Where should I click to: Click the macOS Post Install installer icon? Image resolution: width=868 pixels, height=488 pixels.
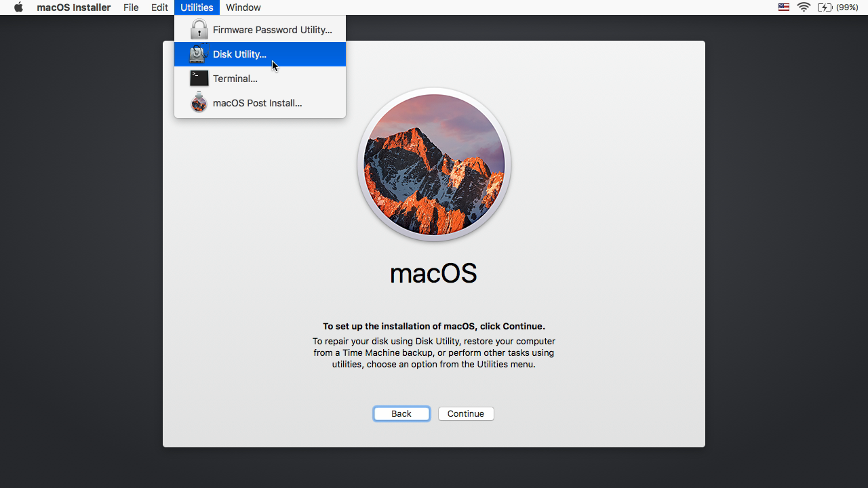click(x=199, y=102)
